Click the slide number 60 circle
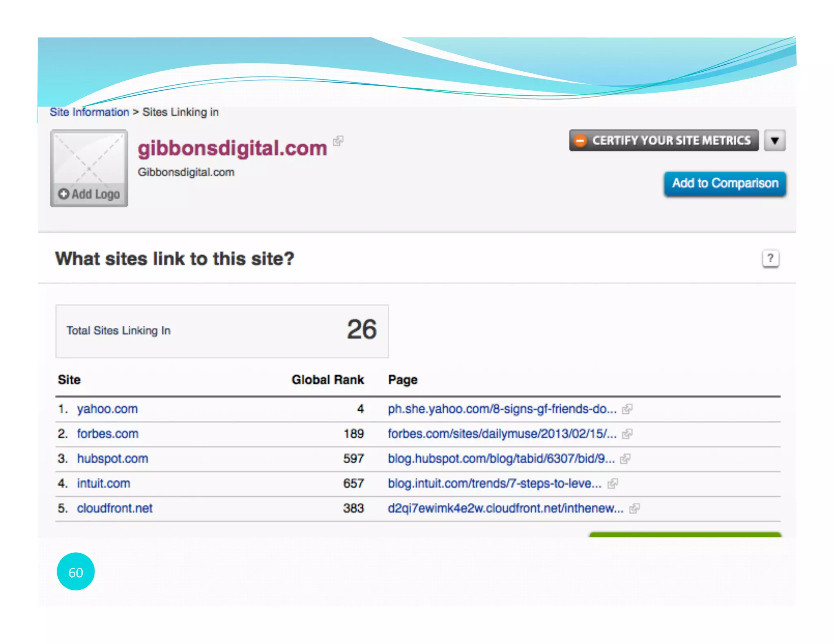The height and width of the screenshot is (644, 834). 76,572
